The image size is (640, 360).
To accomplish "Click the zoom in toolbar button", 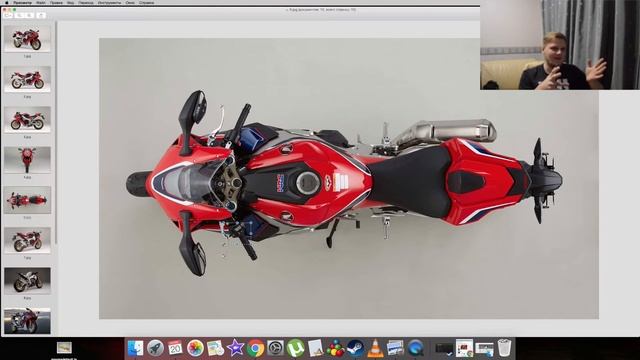I will tap(29, 15).
